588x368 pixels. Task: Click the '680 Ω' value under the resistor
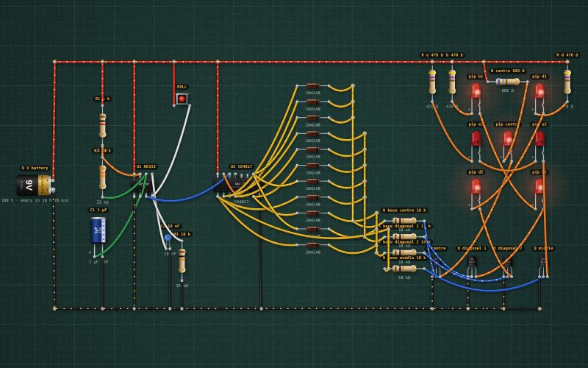[x=508, y=91]
